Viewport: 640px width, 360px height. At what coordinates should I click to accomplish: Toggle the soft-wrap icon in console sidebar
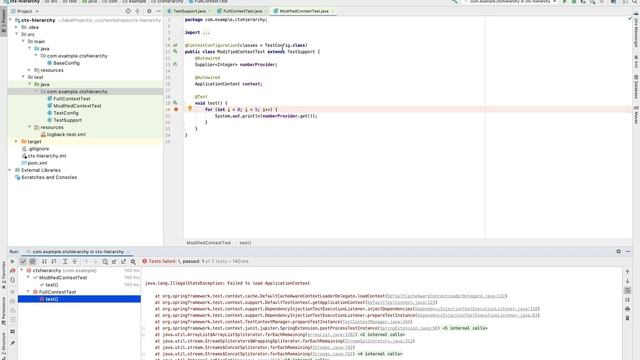pyautogui.click(x=627, y=291)
